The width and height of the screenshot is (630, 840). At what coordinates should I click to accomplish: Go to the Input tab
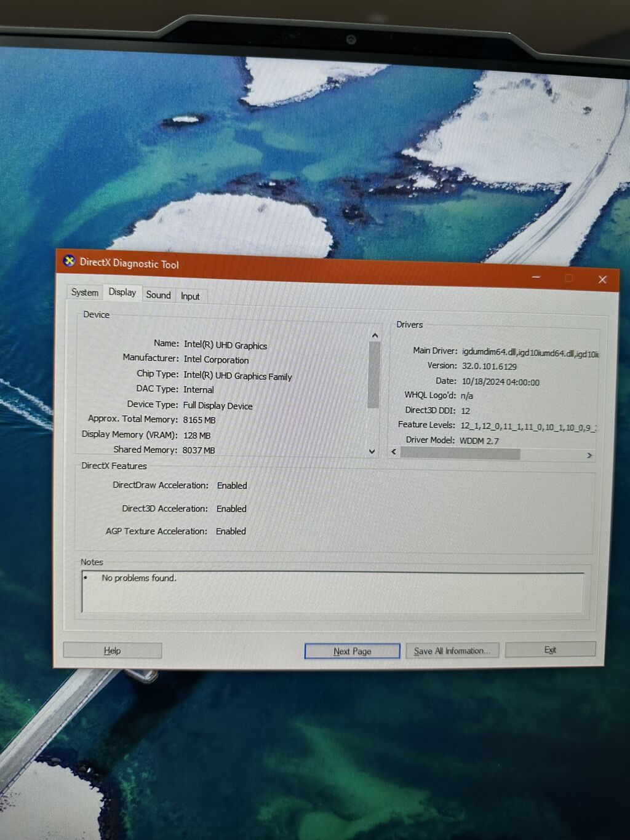click(190, 296)
